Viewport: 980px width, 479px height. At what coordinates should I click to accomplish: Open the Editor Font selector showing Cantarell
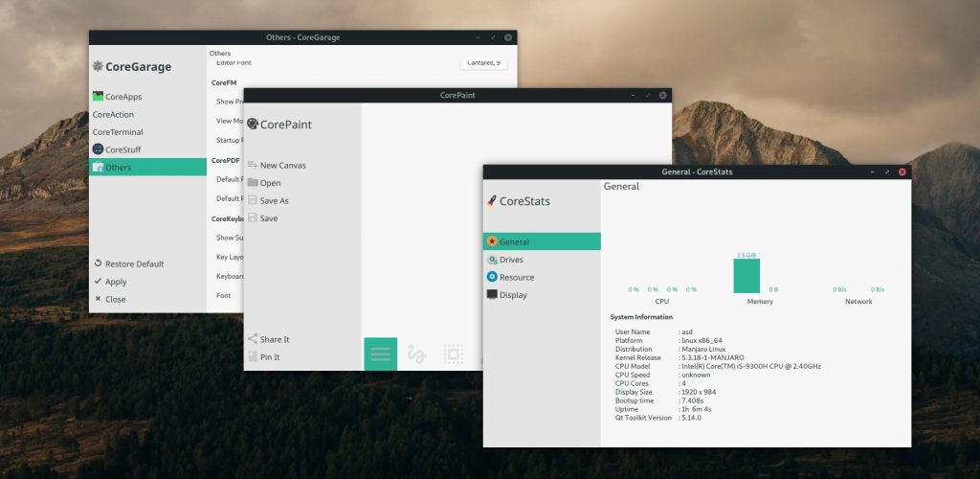pos(483,63)
